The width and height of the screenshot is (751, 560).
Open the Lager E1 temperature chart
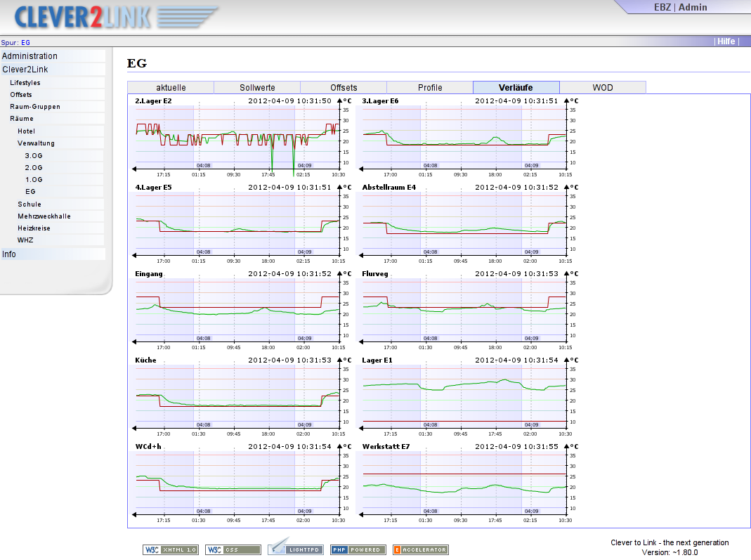[x=469, y=397]
